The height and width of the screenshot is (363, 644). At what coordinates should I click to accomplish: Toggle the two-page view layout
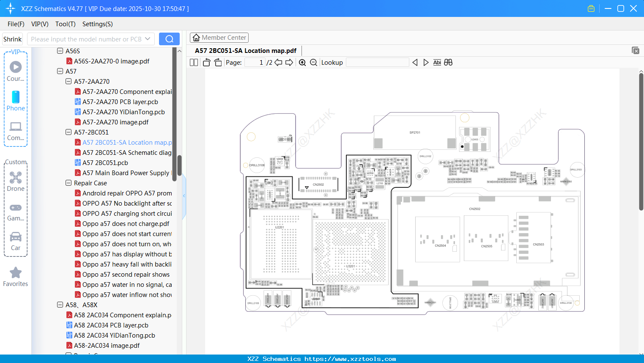194,63
